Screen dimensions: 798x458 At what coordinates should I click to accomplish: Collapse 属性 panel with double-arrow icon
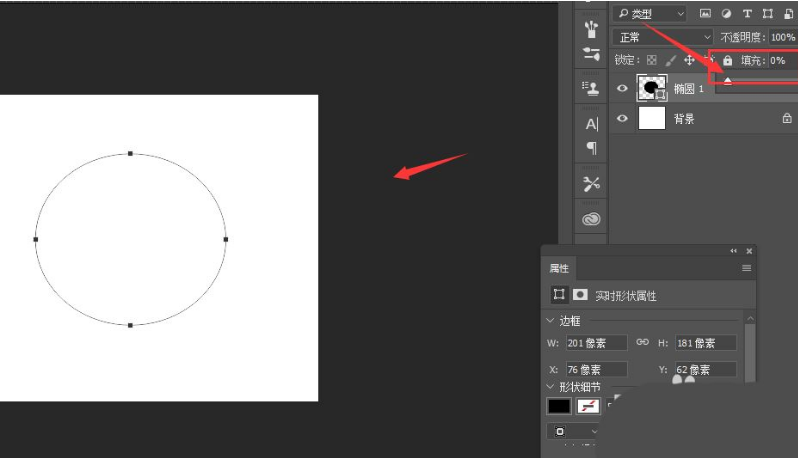tap(733, 251)
